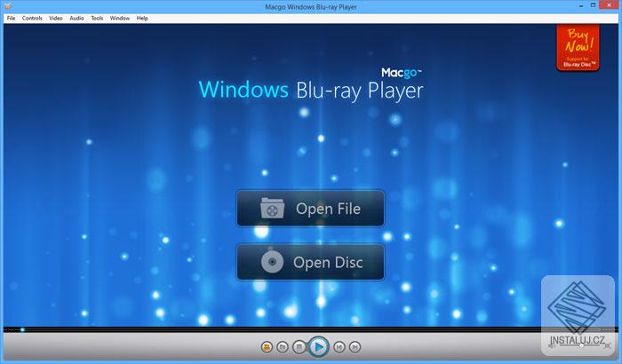
Task: Stop playback with the square stop button
Action: point(299,347)
